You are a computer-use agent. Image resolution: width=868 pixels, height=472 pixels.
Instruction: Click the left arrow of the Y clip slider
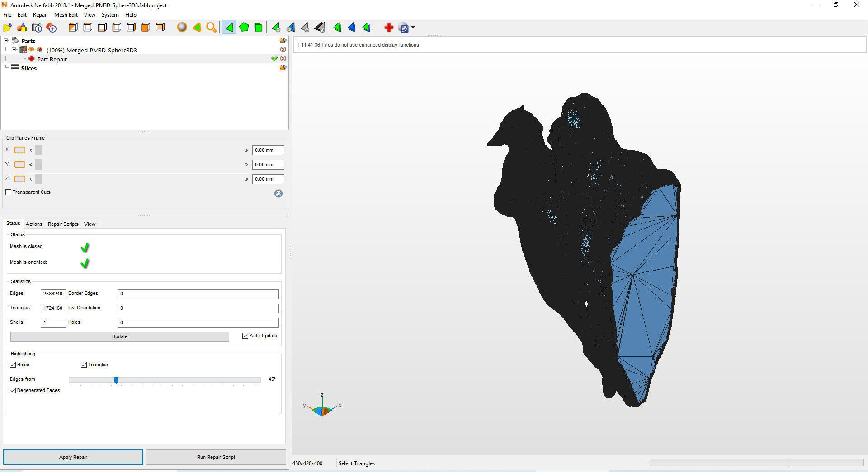[31, 165]
